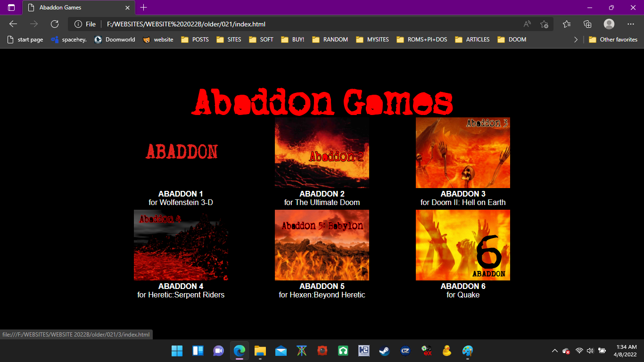Screen dimensions: 644x362
Task: Open the Doomworld bookmark link
Action: coord(115,40)
